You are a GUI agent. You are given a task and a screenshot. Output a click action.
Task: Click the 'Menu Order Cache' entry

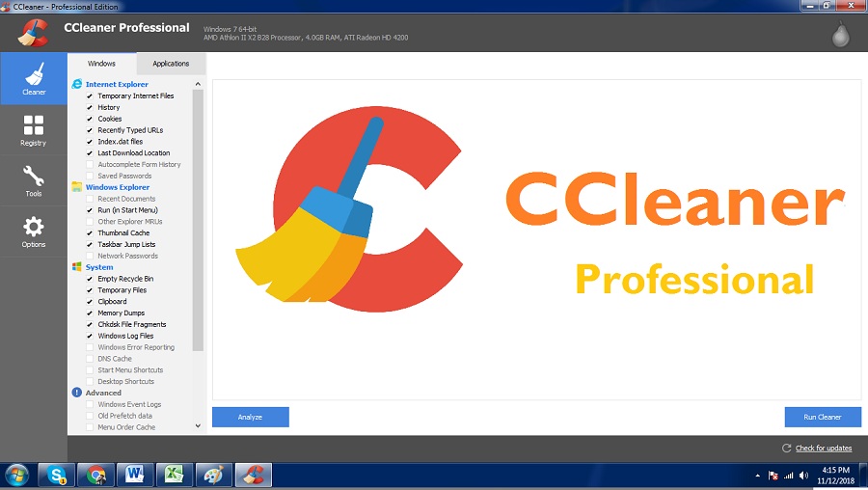click(126, 427)
